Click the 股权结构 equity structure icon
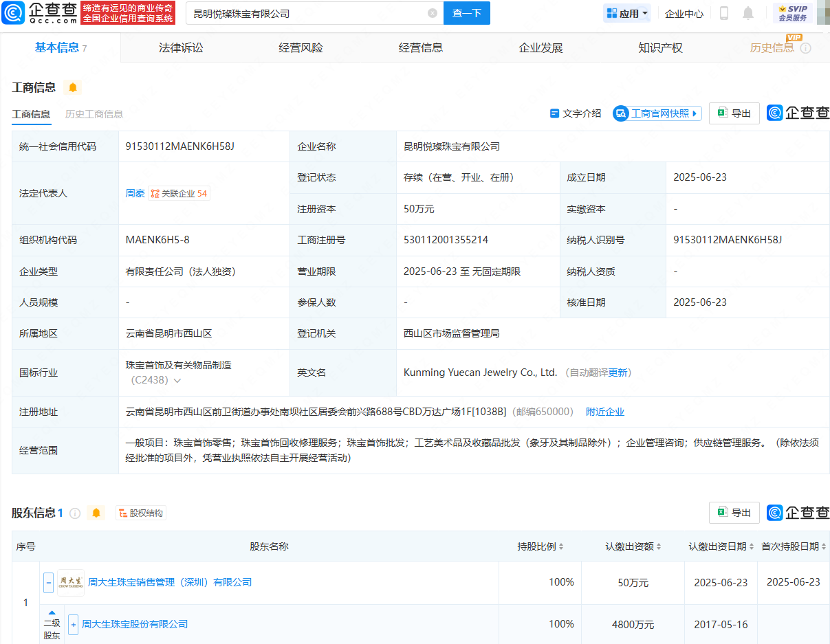Screen dimensions: 830x644 140,512
